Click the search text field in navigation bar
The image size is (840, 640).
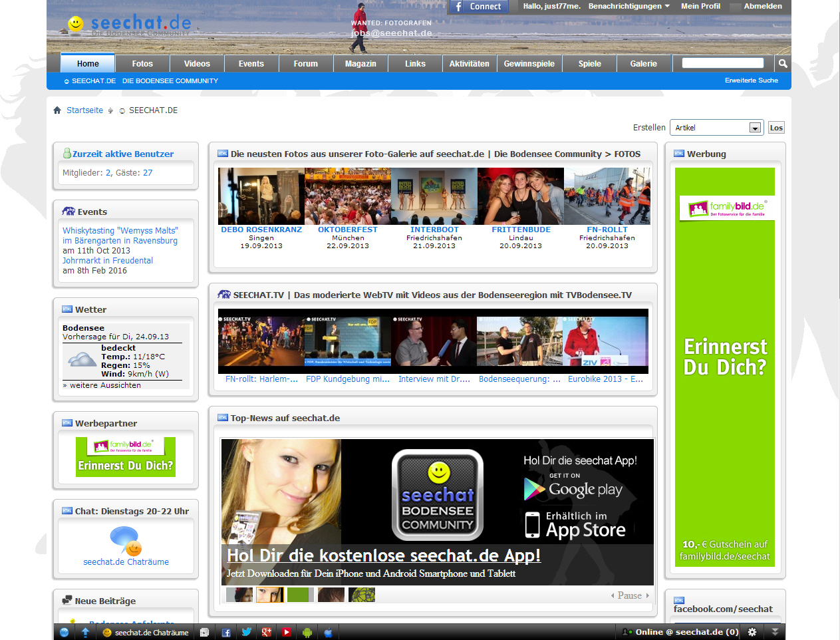(723, 63)
